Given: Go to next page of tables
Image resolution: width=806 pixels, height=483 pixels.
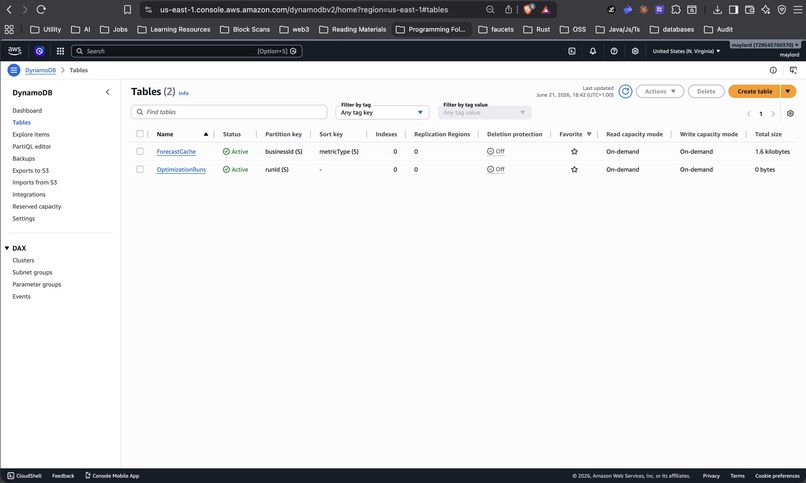Looking at the screenshot, I should click(773, 114).
